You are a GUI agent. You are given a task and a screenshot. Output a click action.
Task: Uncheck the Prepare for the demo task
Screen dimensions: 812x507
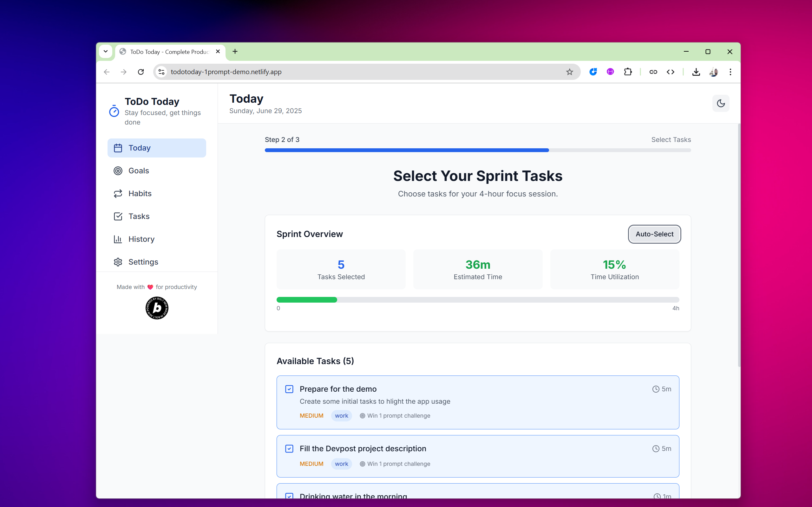[x=289, y=389]
